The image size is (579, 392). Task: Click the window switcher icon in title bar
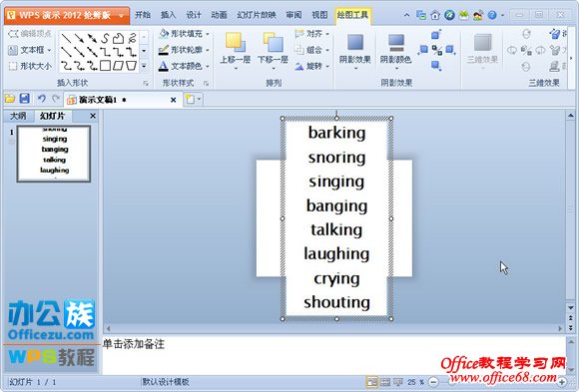pos(421,15)
